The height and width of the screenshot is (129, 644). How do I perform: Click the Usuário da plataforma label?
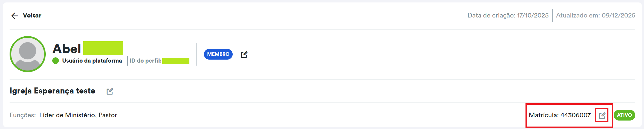[92, 61]
